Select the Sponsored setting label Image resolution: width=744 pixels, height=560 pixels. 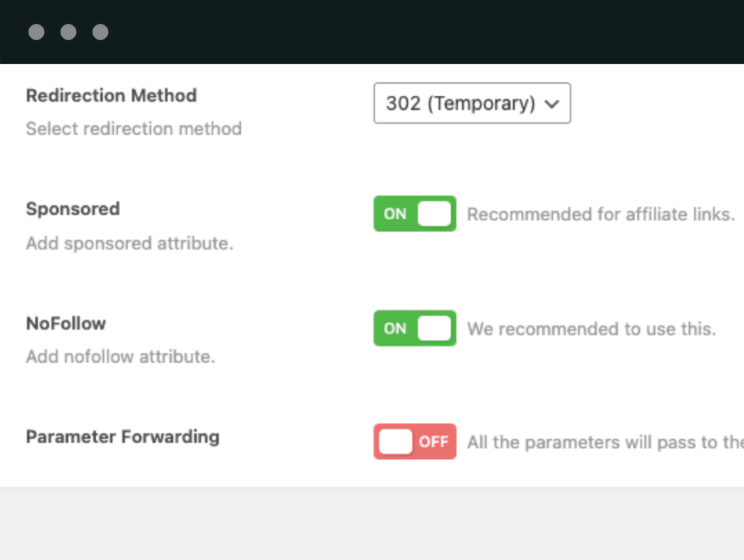pyautogui.click(x=73, y=209)
